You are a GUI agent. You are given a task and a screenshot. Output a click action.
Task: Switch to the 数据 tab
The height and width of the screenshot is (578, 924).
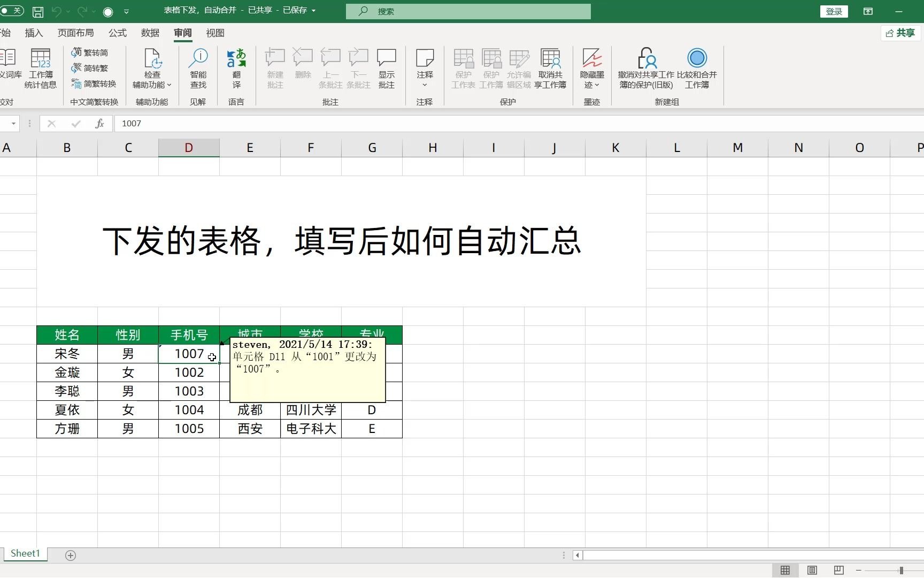pyautogui.click(x=150, y=33)
